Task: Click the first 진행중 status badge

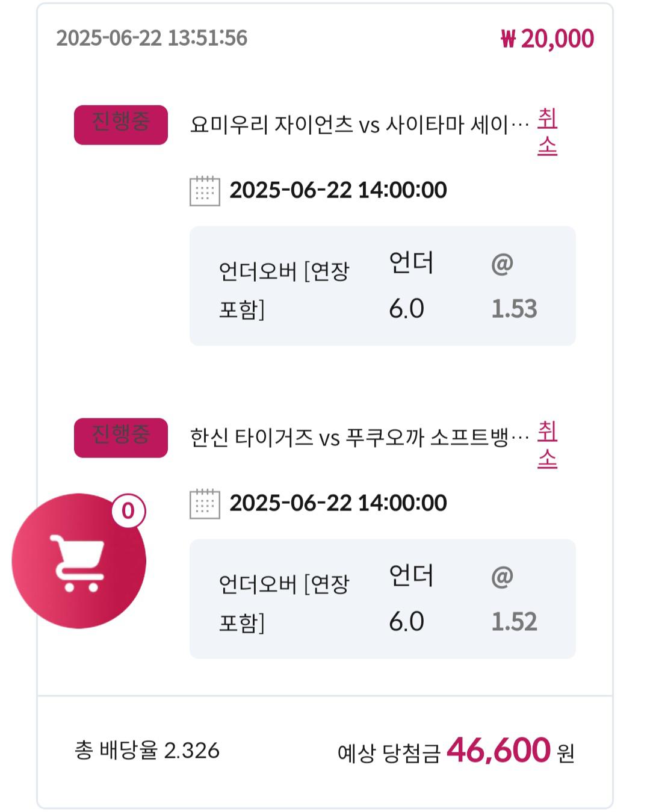Action: 121,125
